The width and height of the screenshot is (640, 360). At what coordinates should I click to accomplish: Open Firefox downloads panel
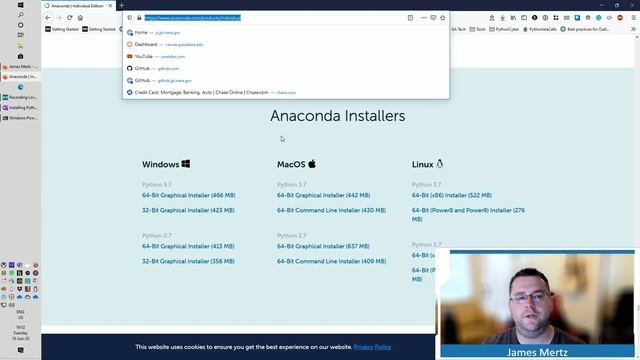[x=502, y=18]
